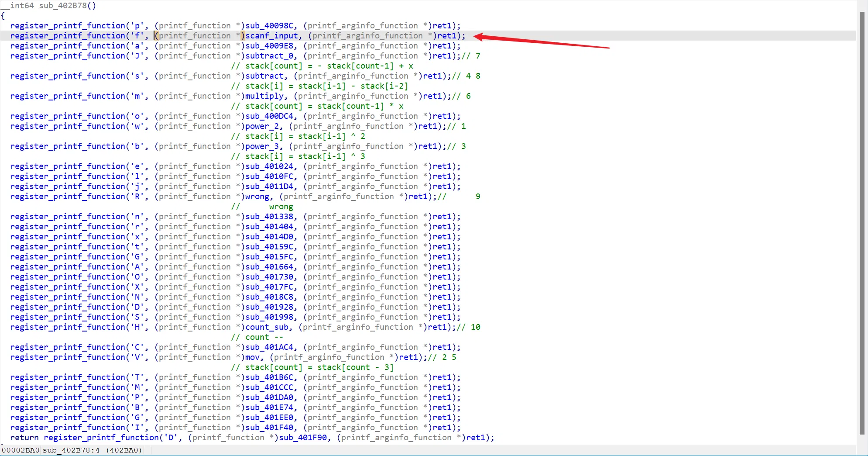The image size is (868, 456).
Task: Click sub_401F40 in the 'I' line
Action: [x=269, y=428]
